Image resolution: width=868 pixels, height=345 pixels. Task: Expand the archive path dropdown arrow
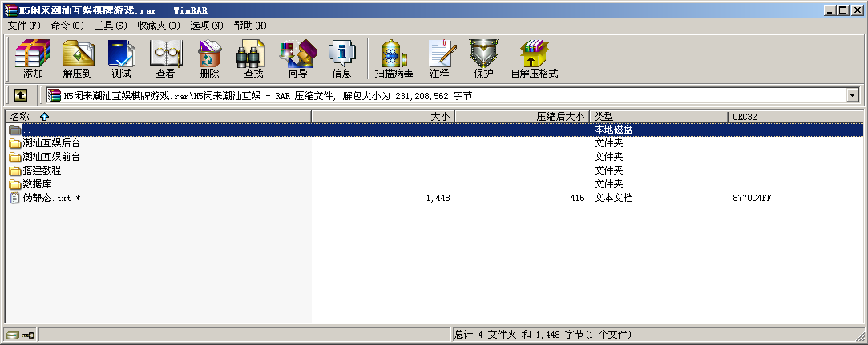(x=851, y=95)
